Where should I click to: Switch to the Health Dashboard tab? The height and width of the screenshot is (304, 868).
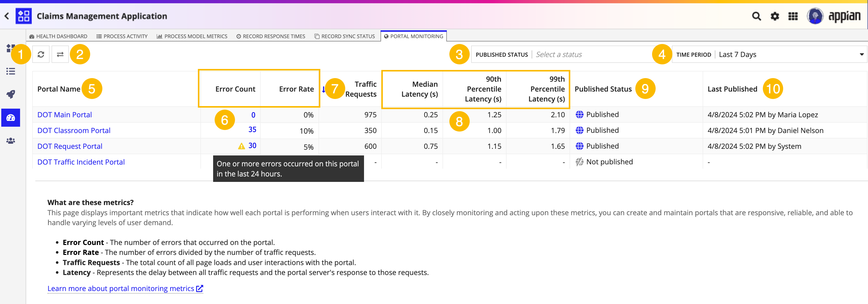point(58,36)
